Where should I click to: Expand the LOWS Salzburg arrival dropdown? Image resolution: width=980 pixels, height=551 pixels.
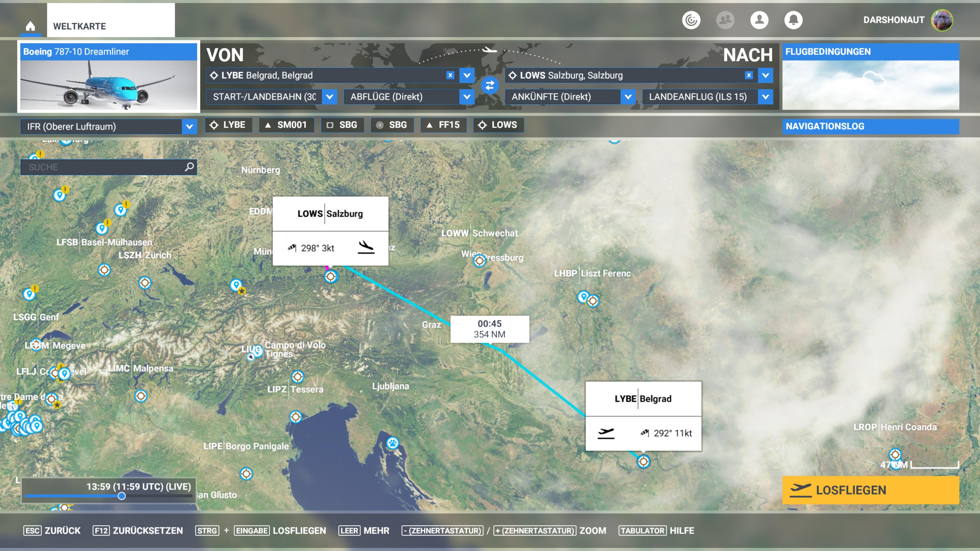click(765, 75)
